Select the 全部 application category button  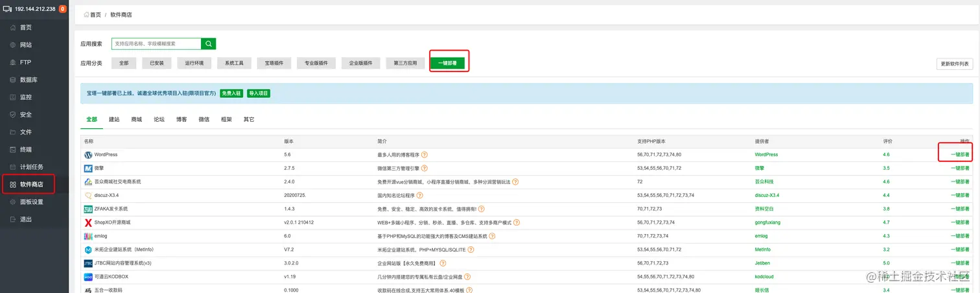click(124, 63)
